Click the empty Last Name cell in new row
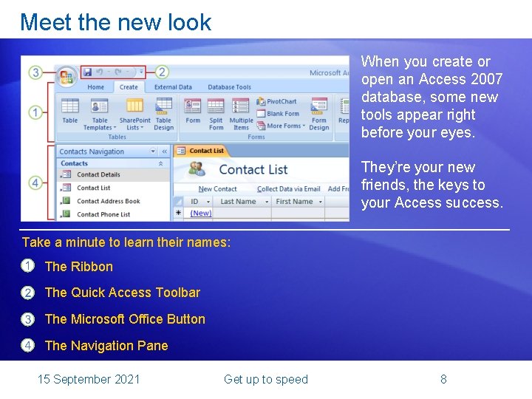 (x=242, y=213)
